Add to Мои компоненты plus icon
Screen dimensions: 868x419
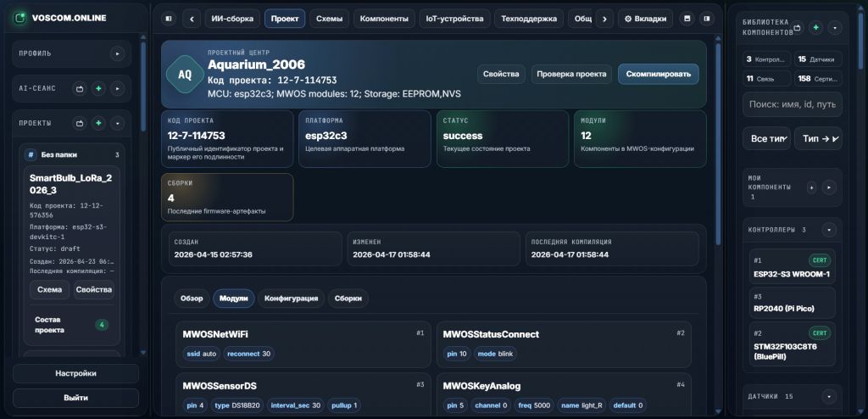click(811, 187)
